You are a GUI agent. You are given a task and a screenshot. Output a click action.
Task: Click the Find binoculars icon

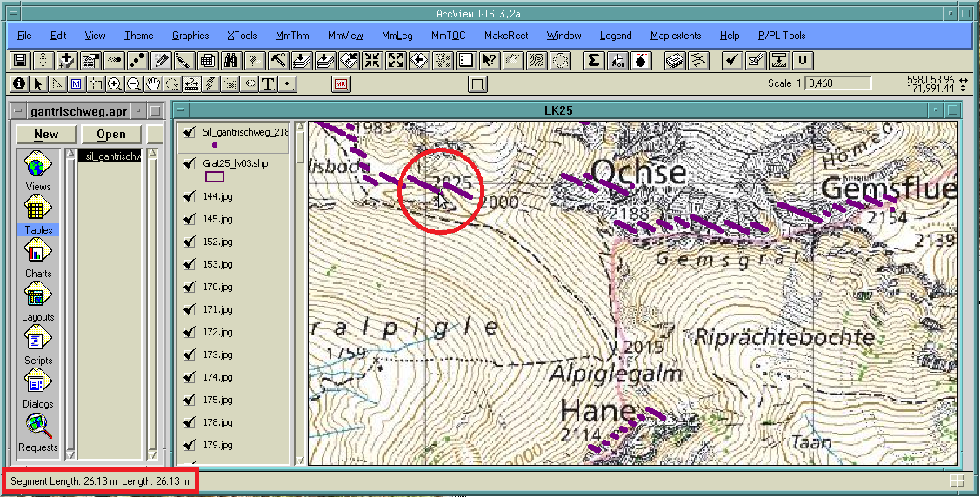(x=230, y=61)
